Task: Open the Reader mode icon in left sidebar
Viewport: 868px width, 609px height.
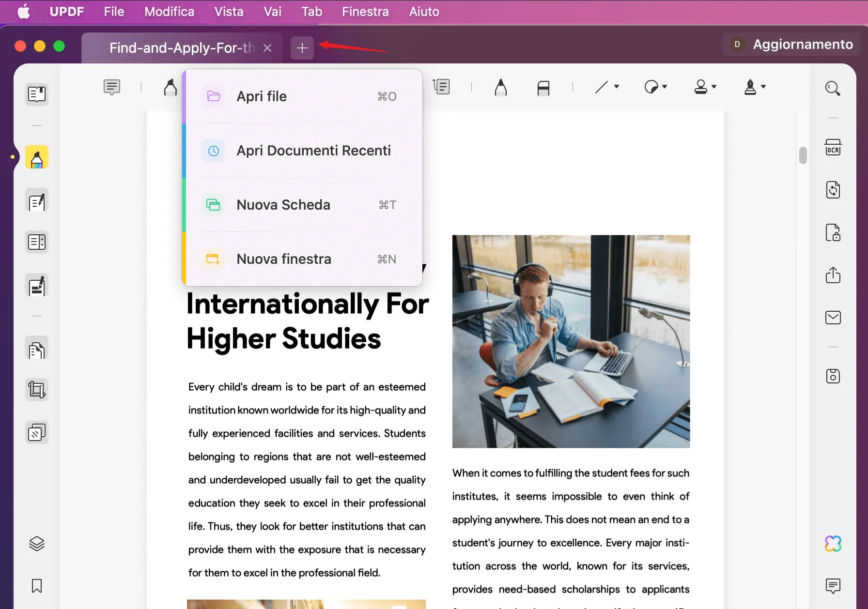Action: point(37,94)
